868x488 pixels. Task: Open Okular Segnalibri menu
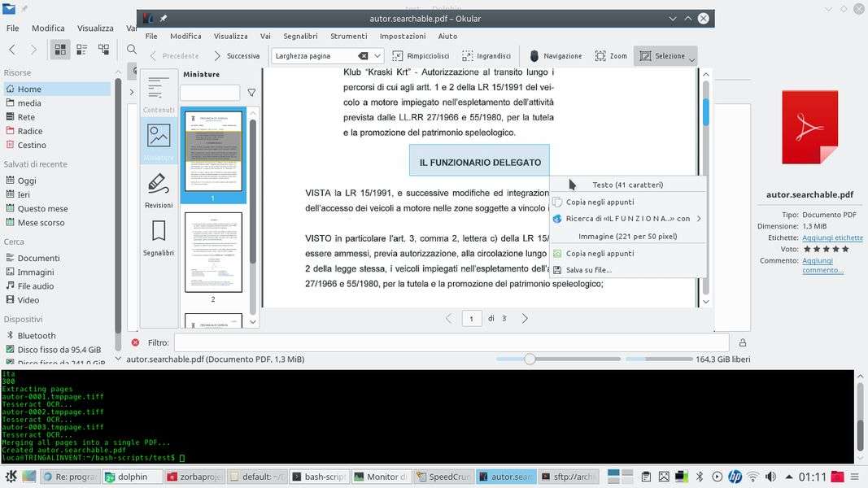pos(300,36)
